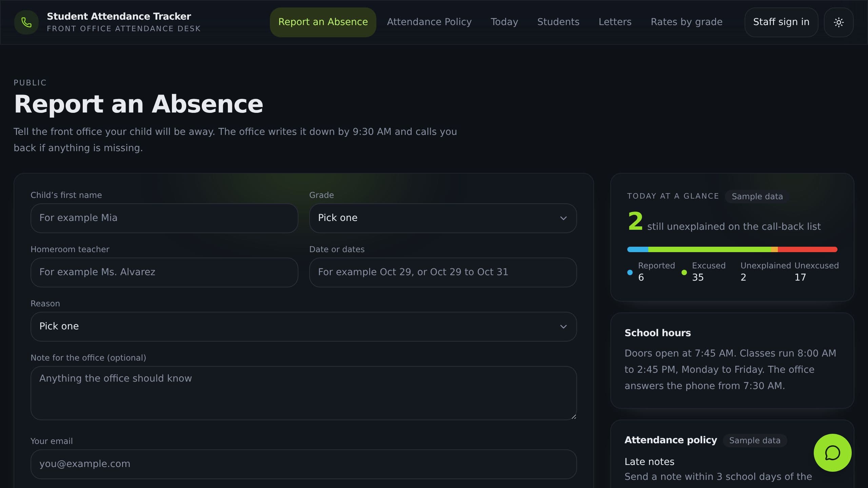Click the Late notes heading
Image resolution: width=868 pixels, height=488 pixels.
649,462
